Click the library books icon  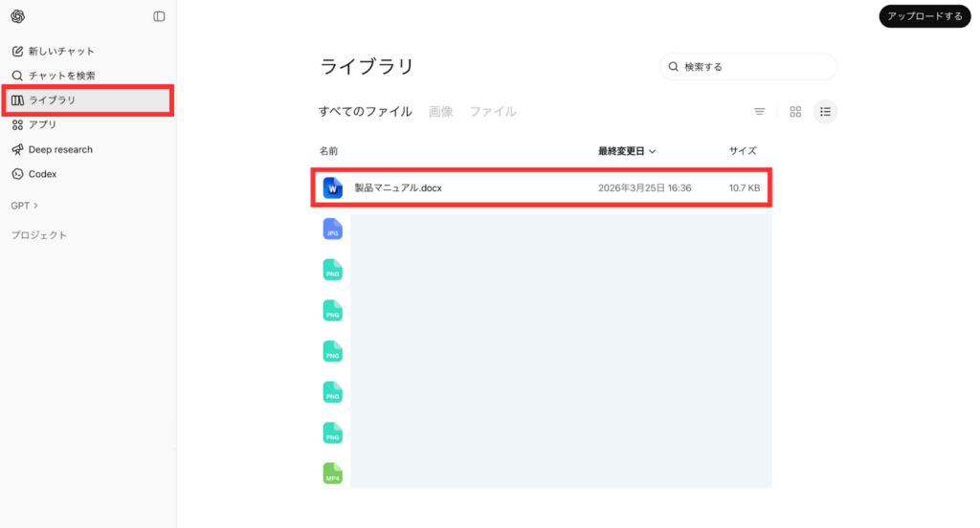coord(17,100)
